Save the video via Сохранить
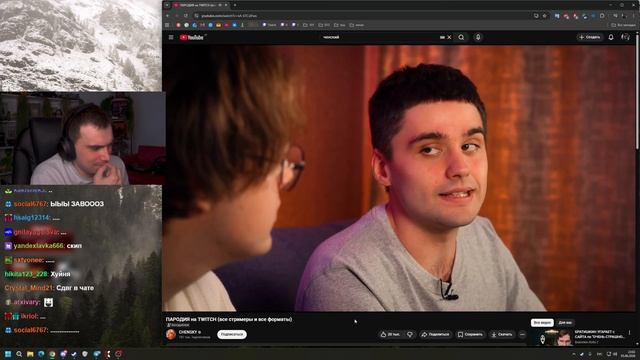Image resolution: width=640 pixels, height=360 pixels. coord(470,334)
